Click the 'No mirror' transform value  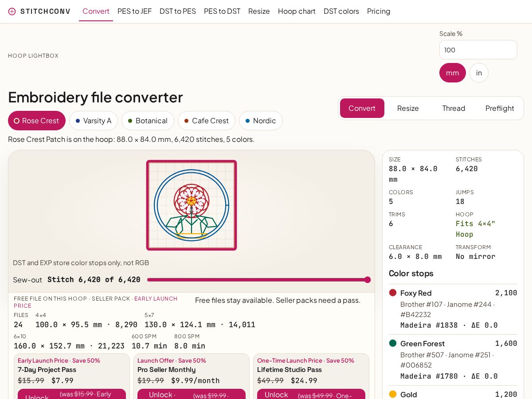[475, 256]
